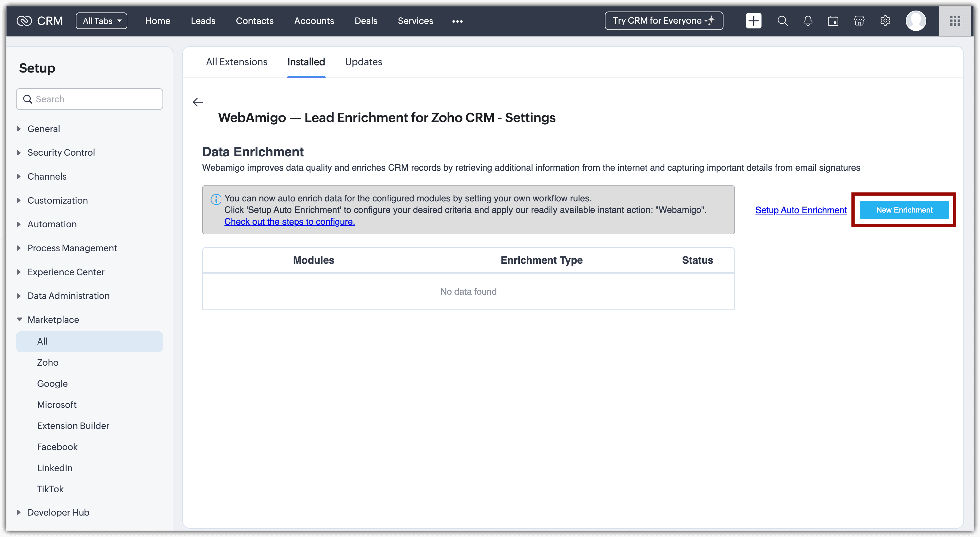
Task: Open the apps grid launcher icon
Action: pos(955,21)
